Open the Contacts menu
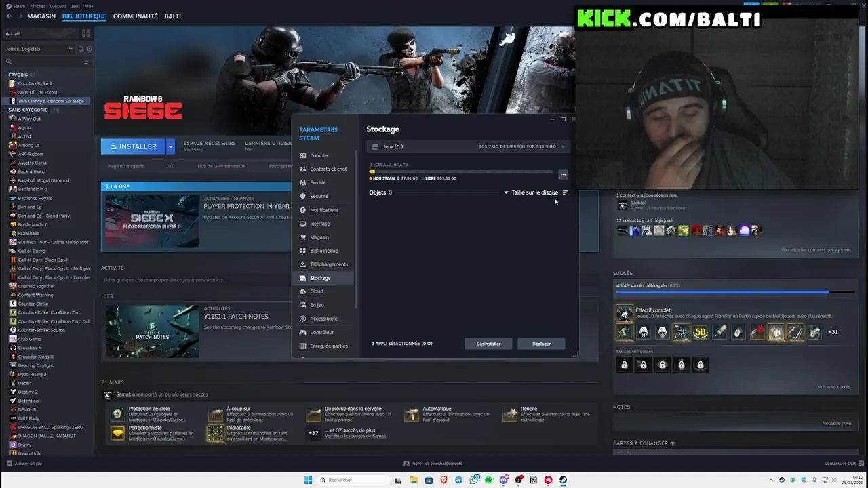This screenshot has width=868, height=488. tap(58, 6)
